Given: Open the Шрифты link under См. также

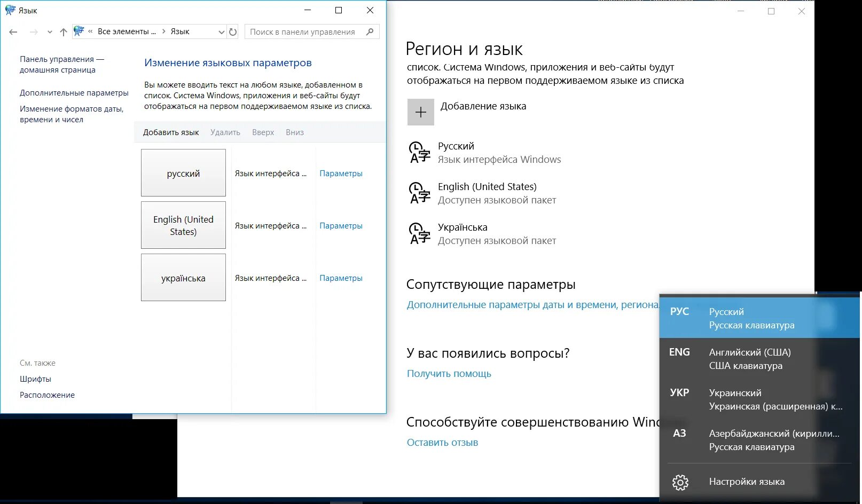Looking at the screenshot, I should (x=35, y=379).
